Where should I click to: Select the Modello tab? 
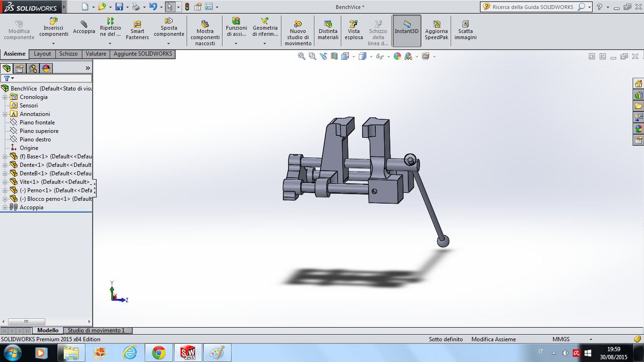tap(48, 330)
